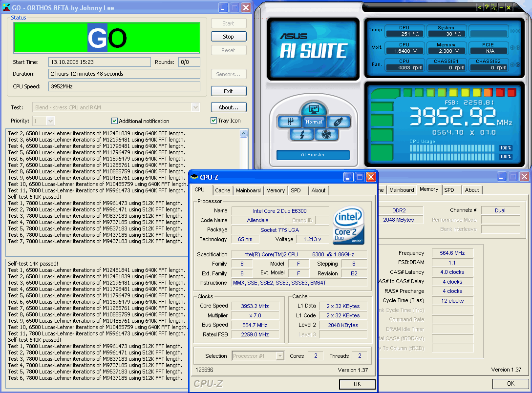The width and height of the screenshot is (532, 393).
Task: Open the Processor #1 Selection dropdown
Action: click(280, 356)
